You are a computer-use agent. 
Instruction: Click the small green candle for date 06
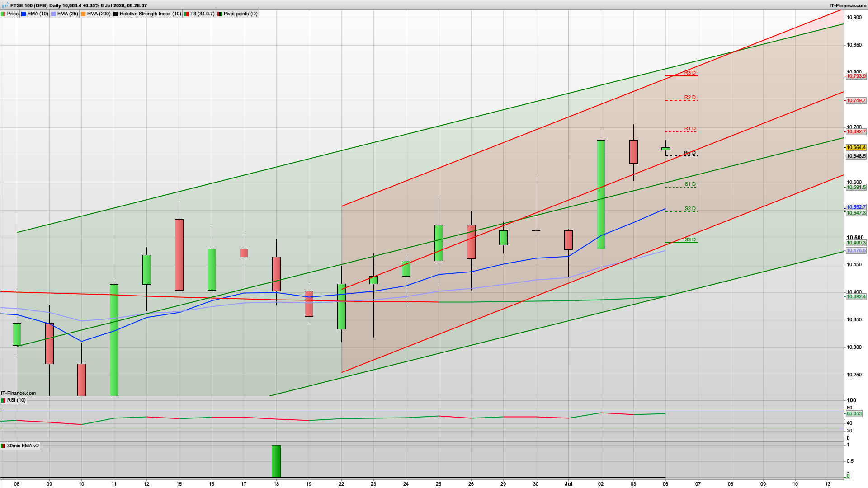[x=665, y=149]
